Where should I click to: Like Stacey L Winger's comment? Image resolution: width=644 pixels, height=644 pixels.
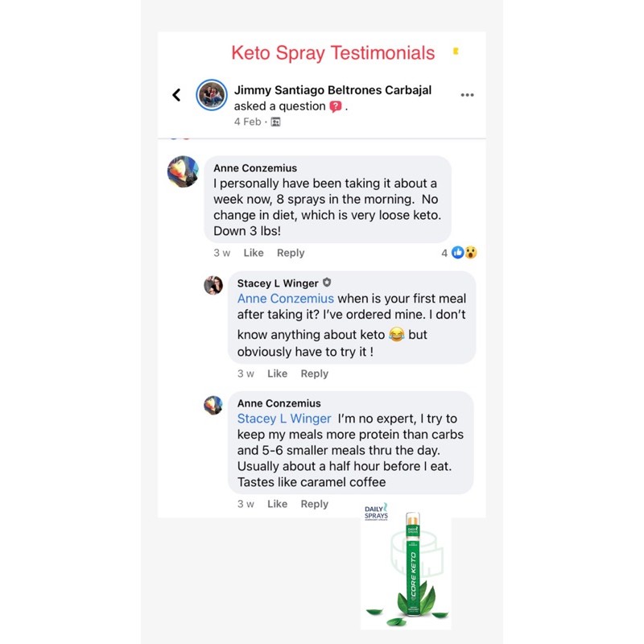[x=277, y=374]
